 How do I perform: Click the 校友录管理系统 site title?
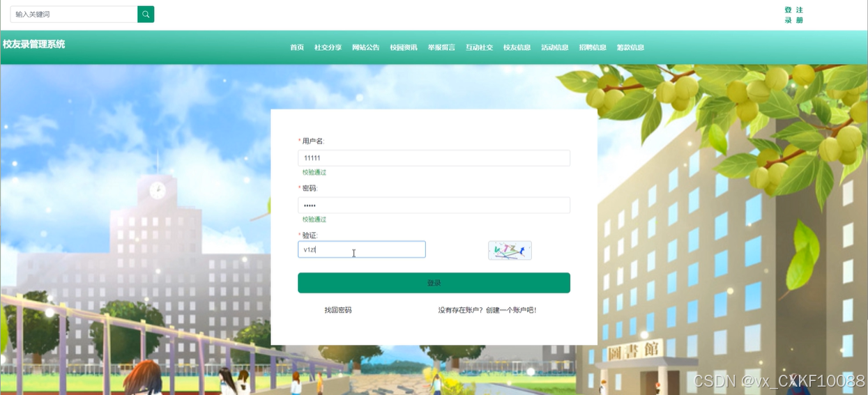[34, 44]
